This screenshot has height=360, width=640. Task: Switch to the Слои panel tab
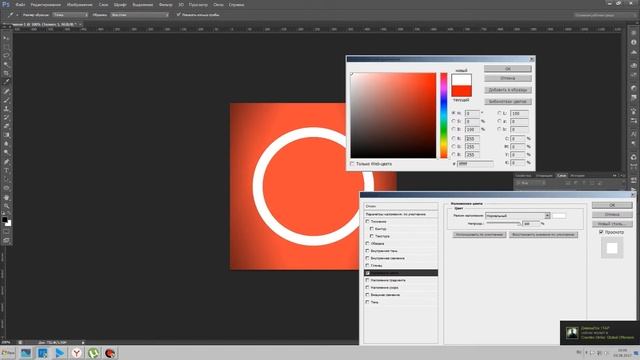pyautogui.click(x=562, y=176)
